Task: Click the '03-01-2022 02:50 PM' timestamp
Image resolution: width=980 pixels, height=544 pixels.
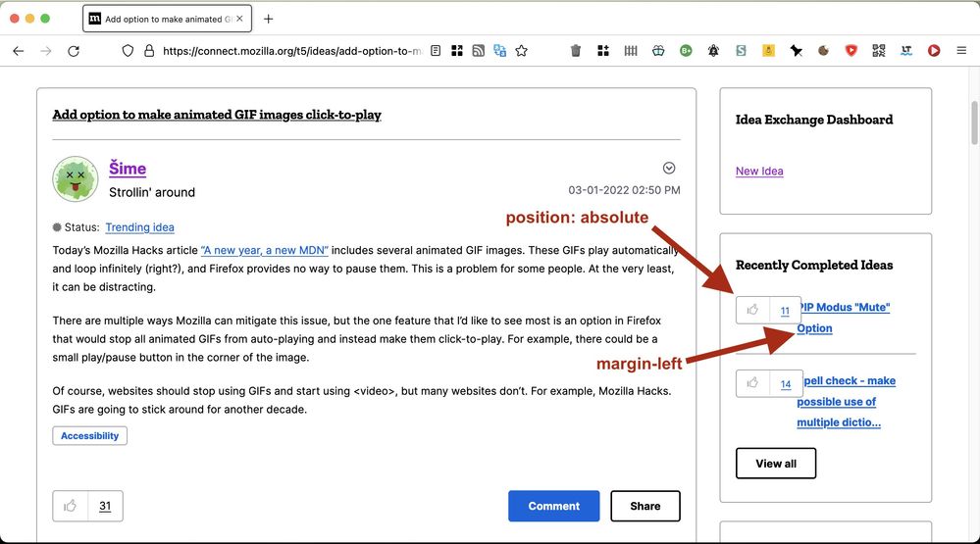Action: [x=624, y=190]
